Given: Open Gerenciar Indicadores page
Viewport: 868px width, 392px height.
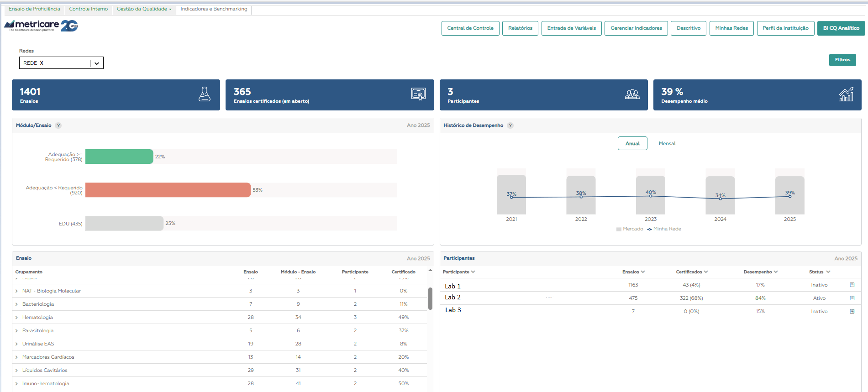Looking at the screenshot, I should click(x=636, y=28).
